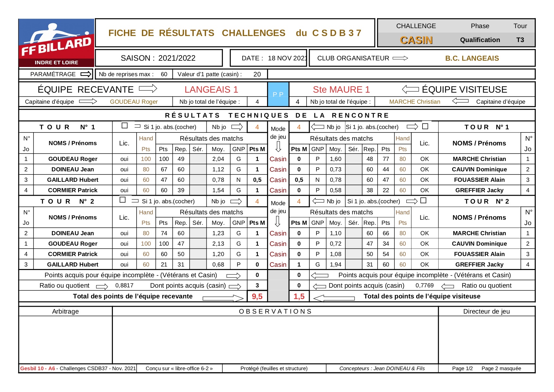Click the Nb de reprises max value 60
This screenshot has width=554, height=392.
(164, 74)
